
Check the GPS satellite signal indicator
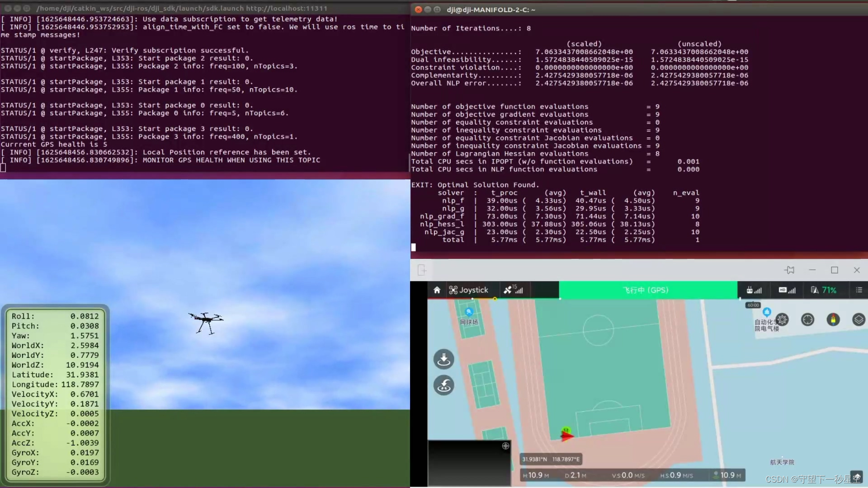click(x=514, y=290)
